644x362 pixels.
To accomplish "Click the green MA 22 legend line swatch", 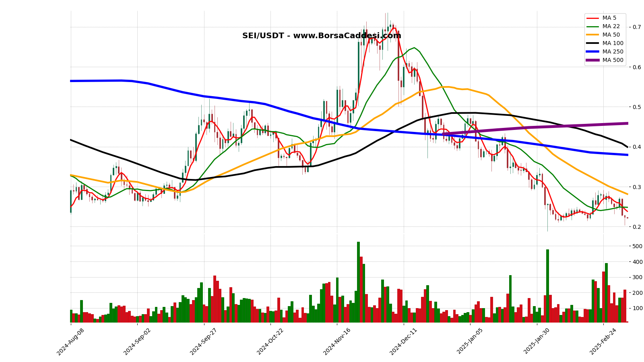I will pyautogui.click(x=593, y=27).
